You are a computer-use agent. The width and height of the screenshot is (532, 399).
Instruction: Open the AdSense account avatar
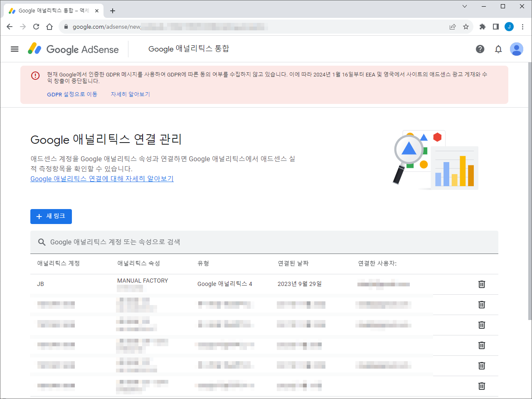517,49
